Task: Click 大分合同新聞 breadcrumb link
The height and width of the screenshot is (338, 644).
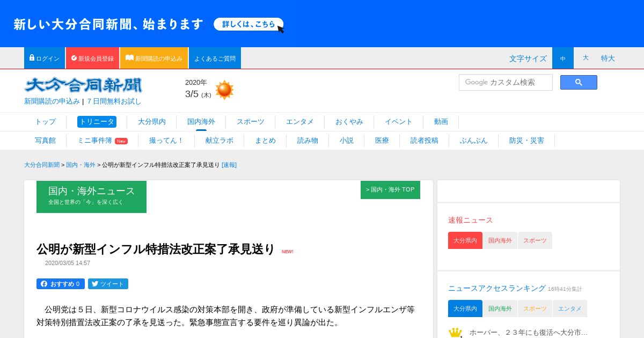Action: point(42,165)
